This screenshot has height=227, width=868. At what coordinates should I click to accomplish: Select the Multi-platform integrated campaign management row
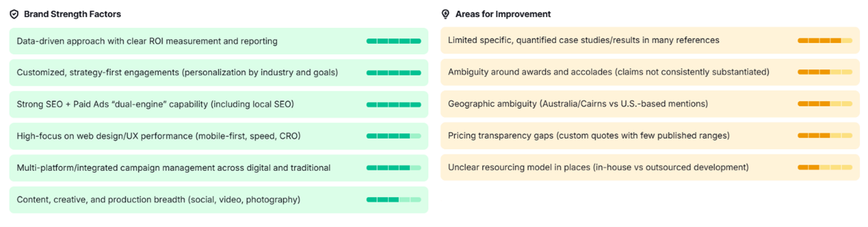tap(219, 168)
